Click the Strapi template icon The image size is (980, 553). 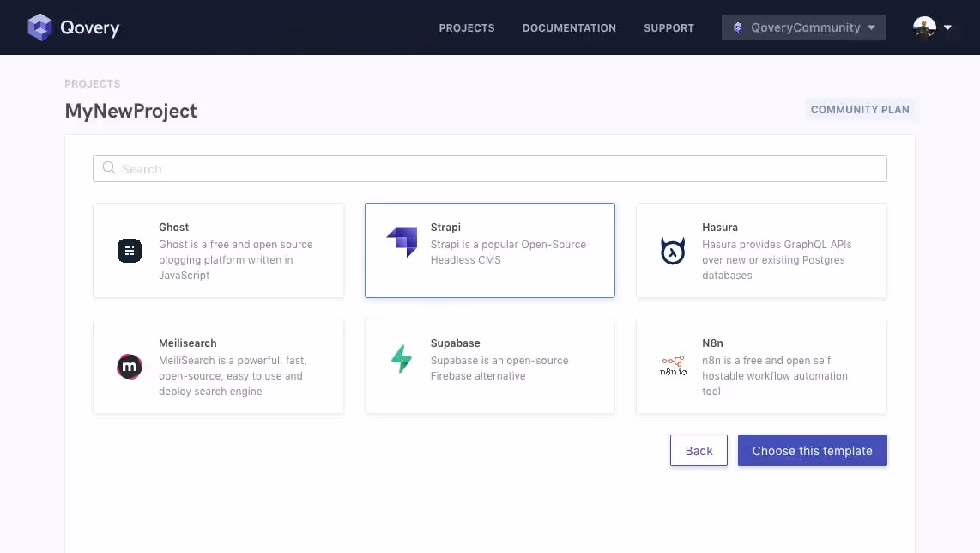click(x=402, y=241)
